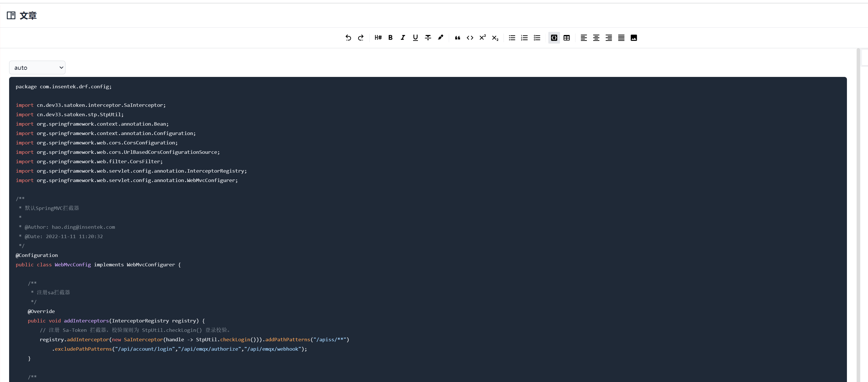Screen dimensions: 868x382
Task: Apply superscript formatting
Action: tap(483, 38)
